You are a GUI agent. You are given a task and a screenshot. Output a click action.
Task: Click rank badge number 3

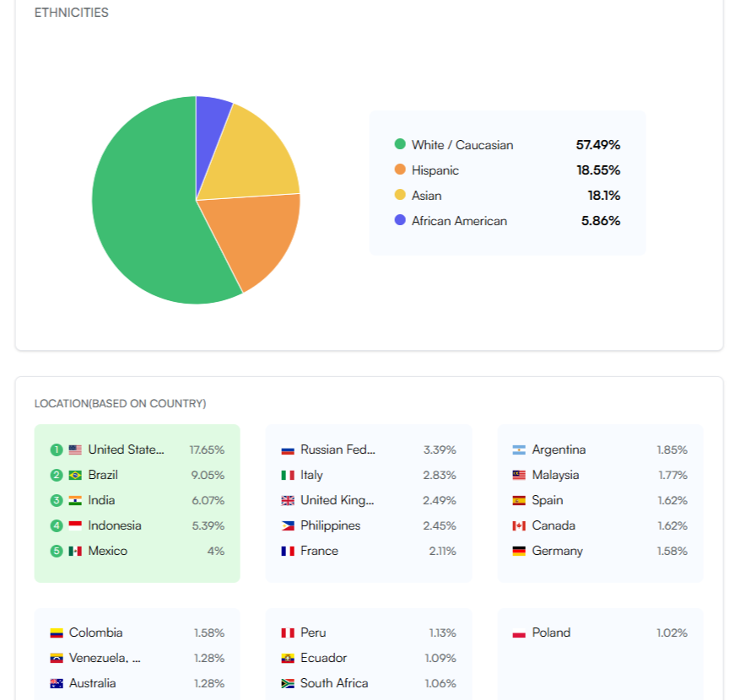click(x=57, y=500)
